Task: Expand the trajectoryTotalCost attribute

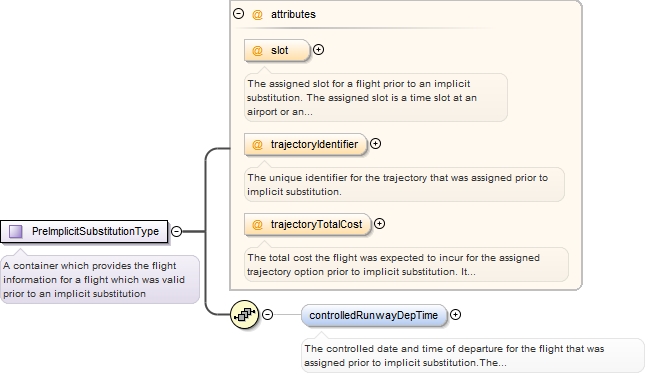Action: click(379, 223)
